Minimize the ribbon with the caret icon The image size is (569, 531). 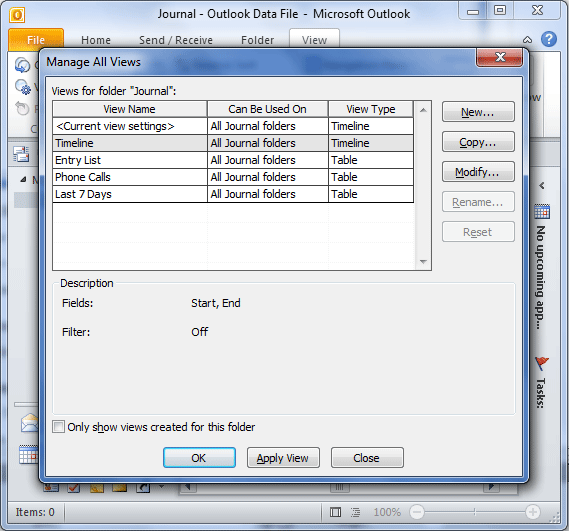(x=527, y=40)
